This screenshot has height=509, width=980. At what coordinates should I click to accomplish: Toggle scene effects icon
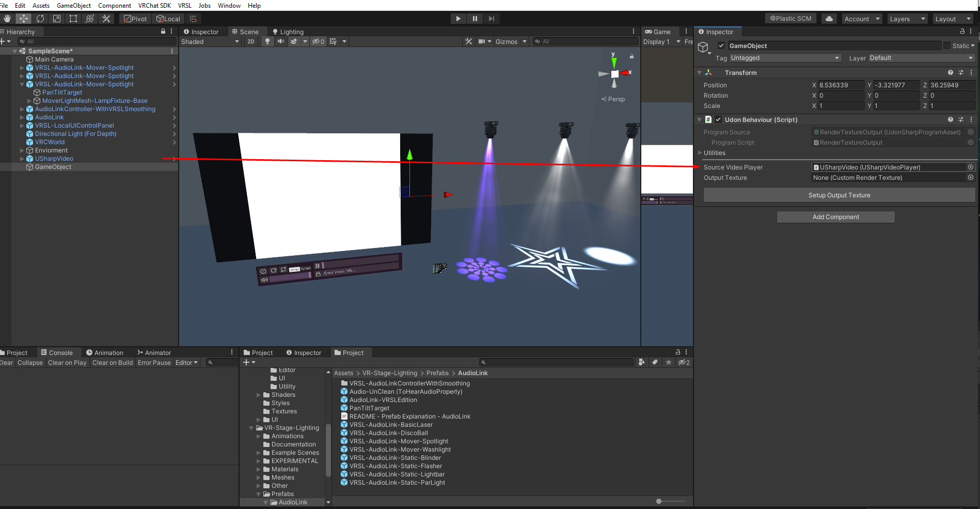pyautogui.click(x=294, y=41)
